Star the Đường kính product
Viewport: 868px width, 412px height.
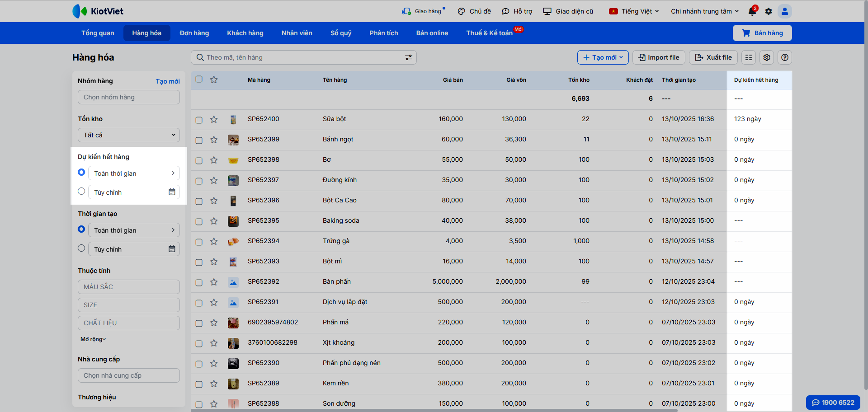(x=214, y=180)
